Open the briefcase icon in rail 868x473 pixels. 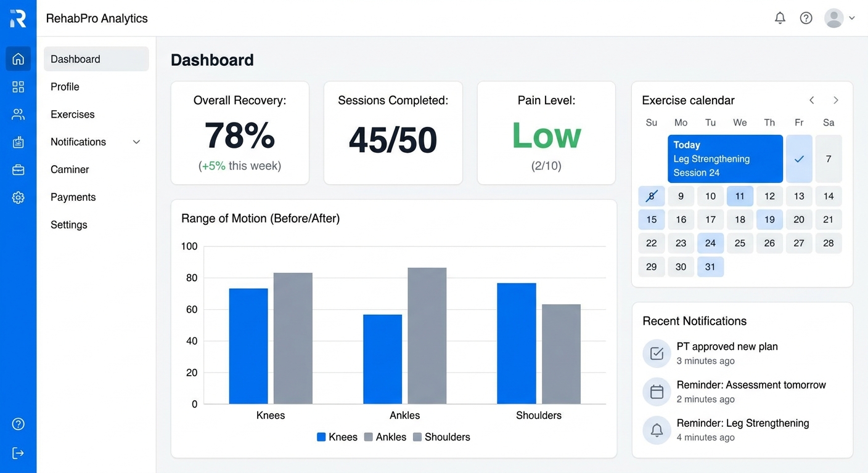(x=18, y=170)
